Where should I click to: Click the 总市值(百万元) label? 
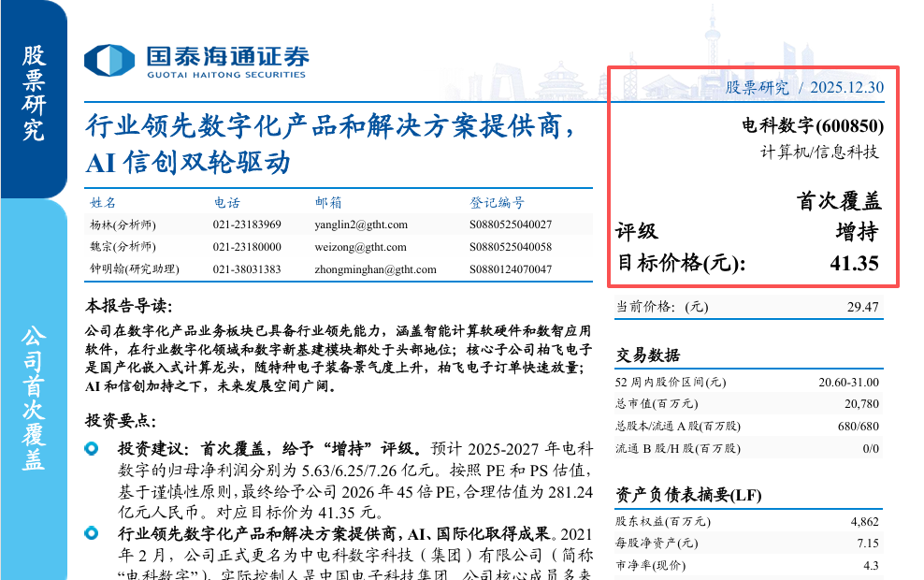[x=657, y=404]
